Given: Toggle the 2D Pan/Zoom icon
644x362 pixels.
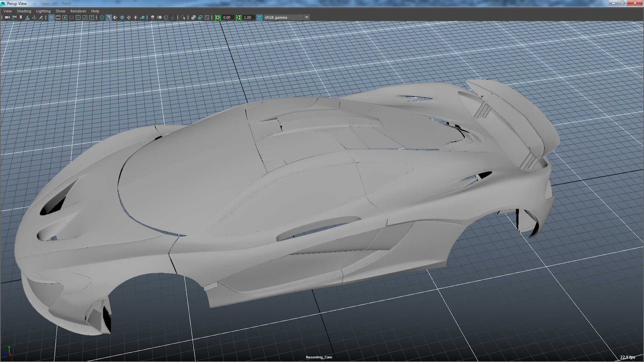Looking at the screenshot, I should (34, 18).
